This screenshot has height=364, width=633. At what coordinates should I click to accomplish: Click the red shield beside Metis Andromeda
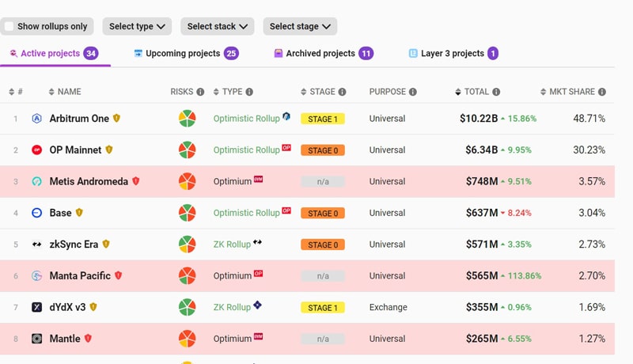[x=136, y=180]
